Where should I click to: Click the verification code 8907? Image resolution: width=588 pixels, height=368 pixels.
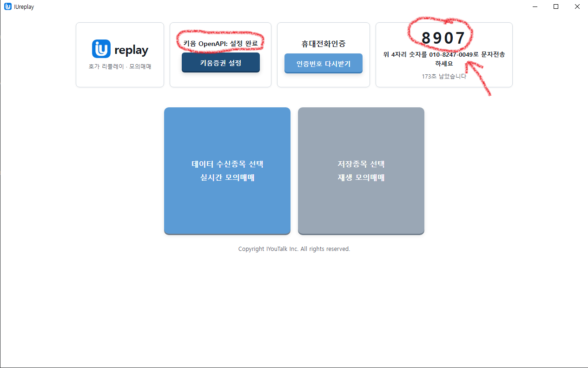click(x=443, y=38)
